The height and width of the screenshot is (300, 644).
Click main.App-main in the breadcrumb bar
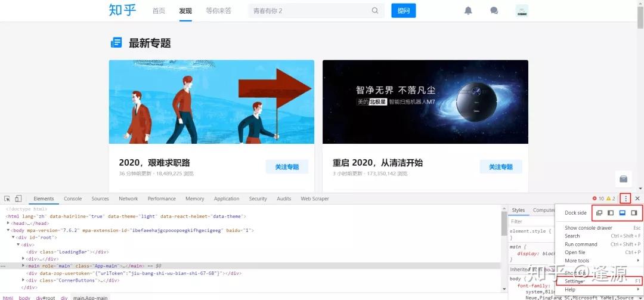pos(91,298)
